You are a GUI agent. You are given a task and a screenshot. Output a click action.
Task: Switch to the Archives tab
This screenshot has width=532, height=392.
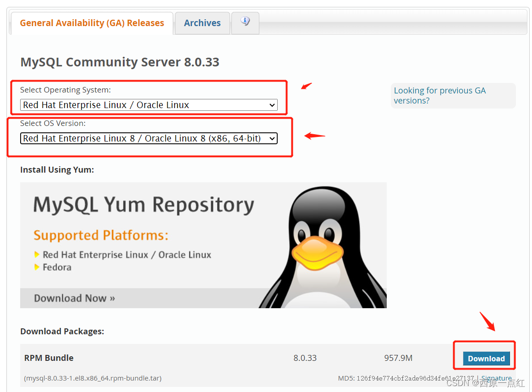[202, 23]
